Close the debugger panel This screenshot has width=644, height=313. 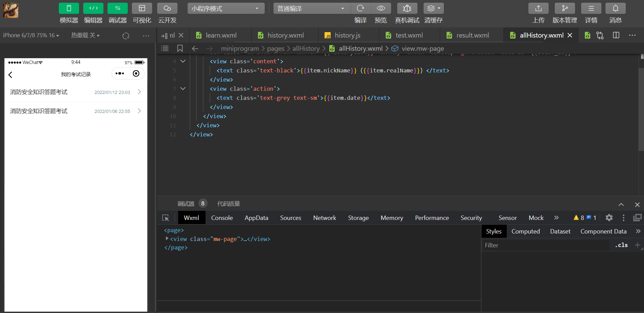point(637,204)
